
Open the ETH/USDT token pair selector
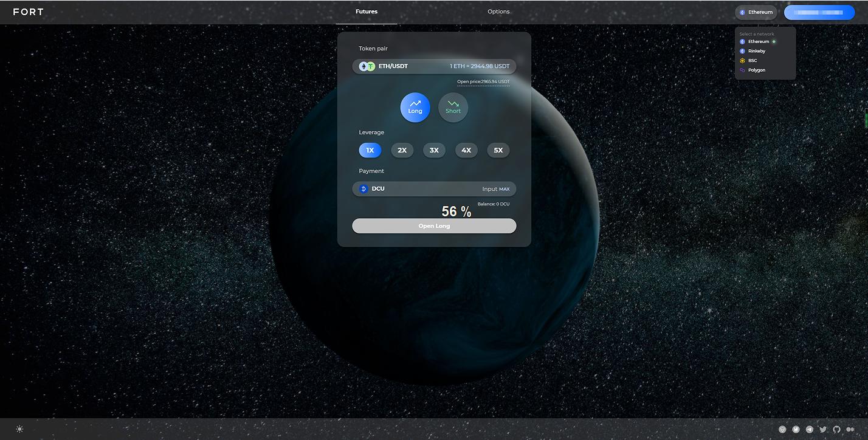point(434,66)
